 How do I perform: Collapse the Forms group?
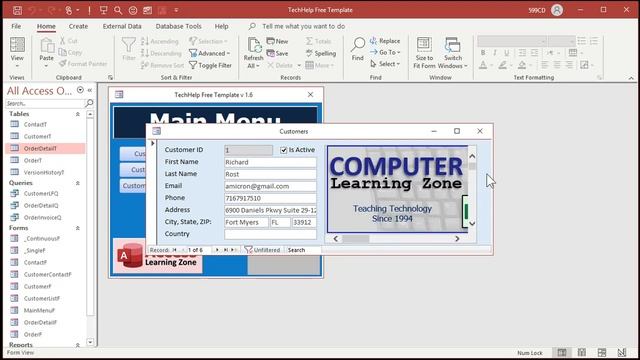(x=78, y=228)
